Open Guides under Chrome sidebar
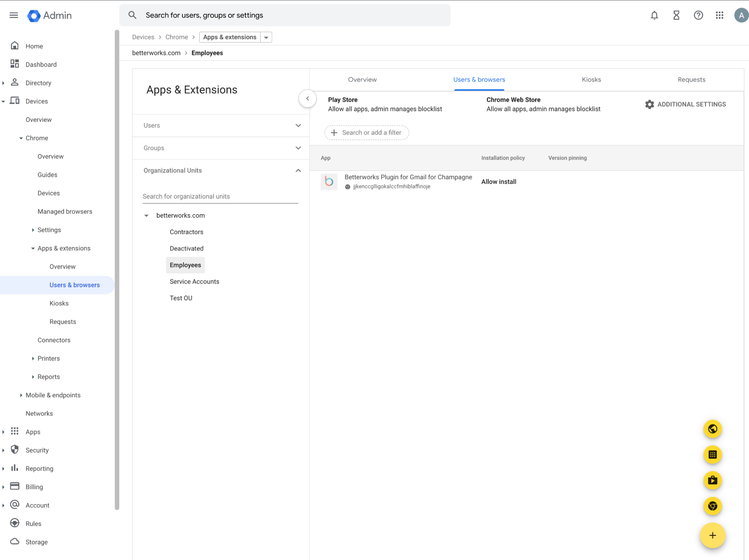Image resolution: width=749 pixels, height=560 pixels. [x=47, y=175]
